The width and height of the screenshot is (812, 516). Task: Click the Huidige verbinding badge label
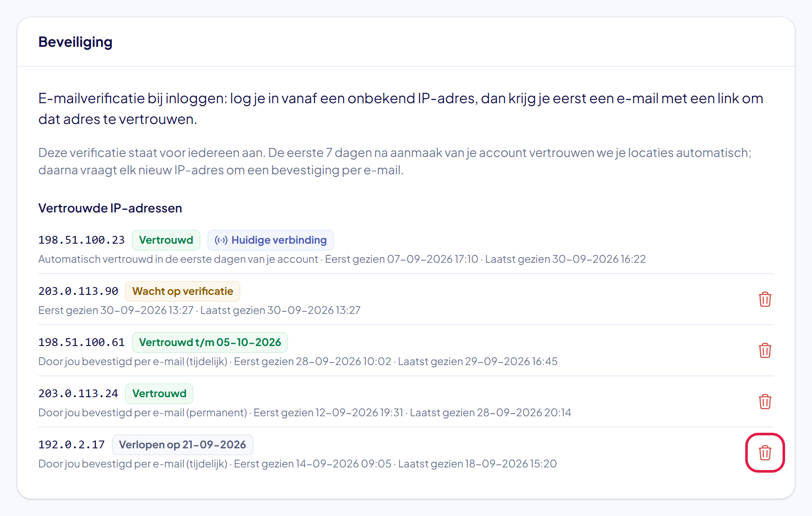pos(271,240)
